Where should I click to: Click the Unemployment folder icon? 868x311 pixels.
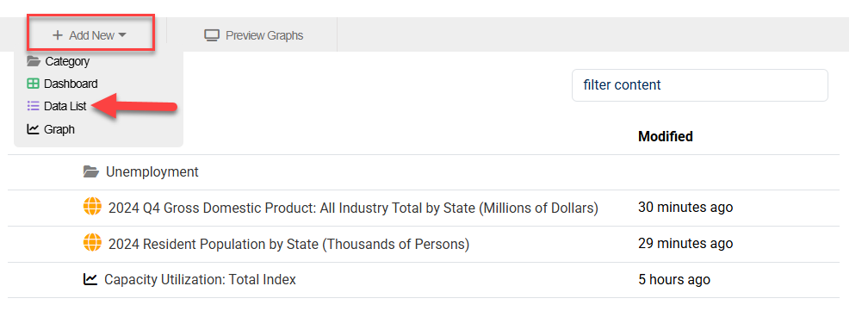[91, 172]
